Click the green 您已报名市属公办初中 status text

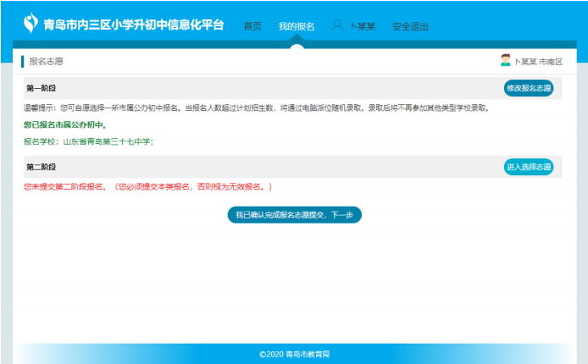(64, 125)
